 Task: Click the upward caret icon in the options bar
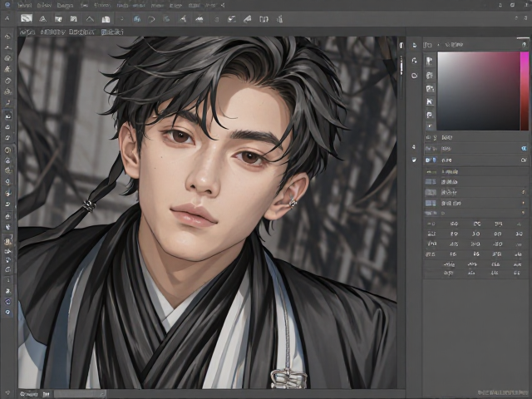pos(90,19)
